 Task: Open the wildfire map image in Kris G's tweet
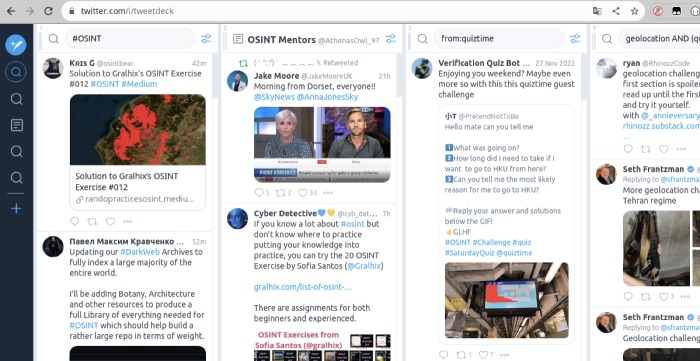[138, 129]
